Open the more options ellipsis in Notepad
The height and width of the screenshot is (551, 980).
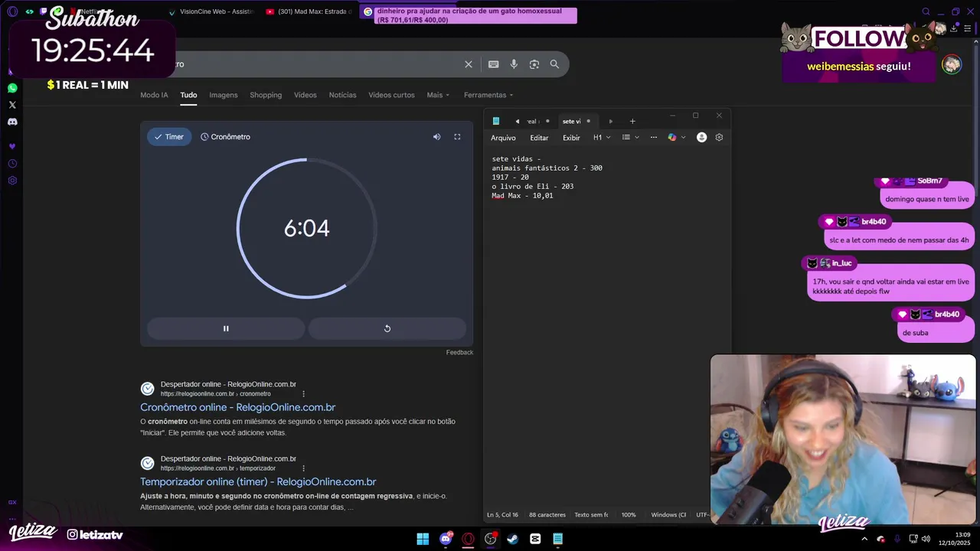tap(653, 138)
